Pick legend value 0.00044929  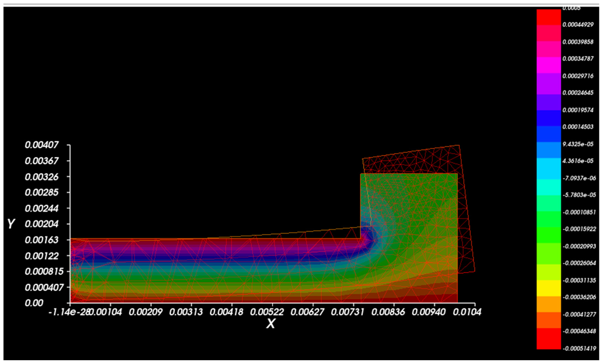point(578,25)
